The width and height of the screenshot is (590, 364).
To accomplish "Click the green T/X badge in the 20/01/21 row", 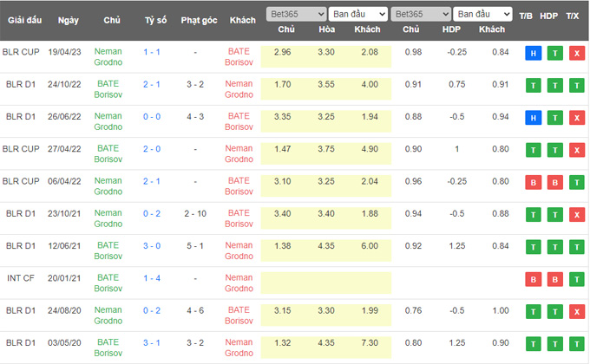I will click(x=576, y=278).
